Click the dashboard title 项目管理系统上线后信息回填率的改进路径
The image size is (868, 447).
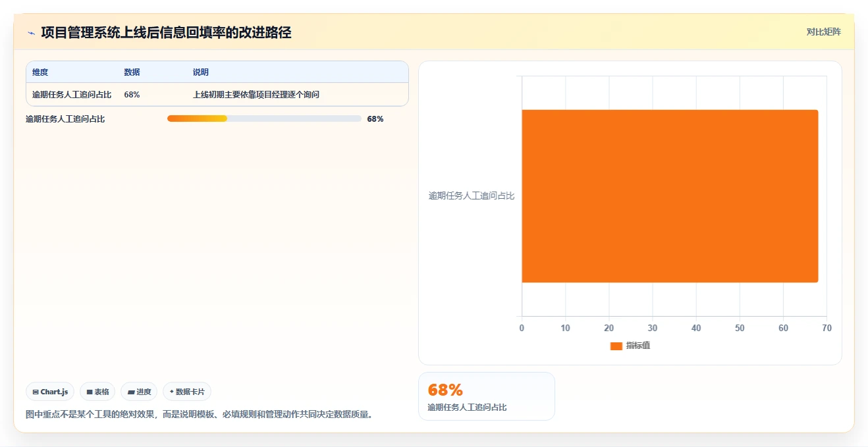[166, 32]
